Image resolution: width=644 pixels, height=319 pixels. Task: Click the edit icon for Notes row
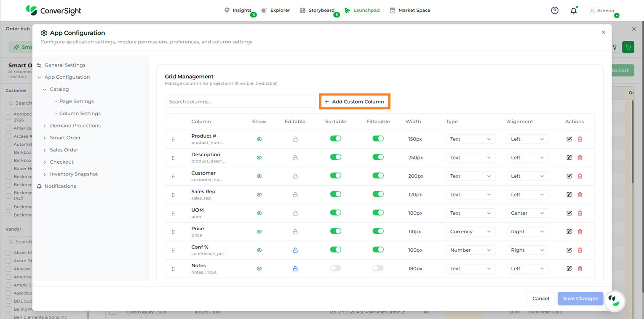coord(569,268)
